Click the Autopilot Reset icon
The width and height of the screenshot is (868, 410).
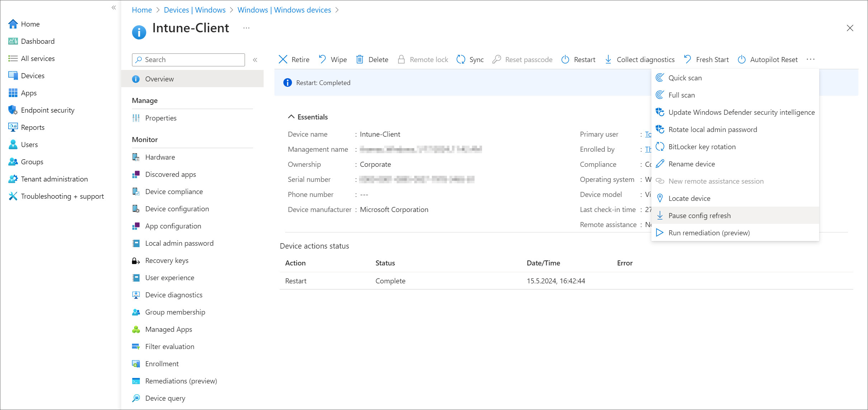click(742, 60)
